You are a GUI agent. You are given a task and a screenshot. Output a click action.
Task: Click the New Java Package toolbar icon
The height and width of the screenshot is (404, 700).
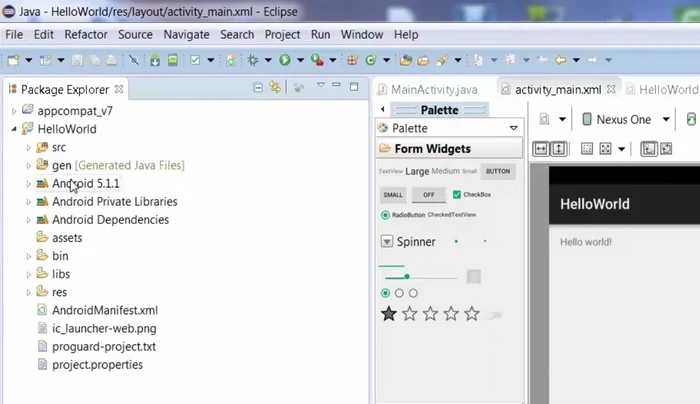coord(352,60)
